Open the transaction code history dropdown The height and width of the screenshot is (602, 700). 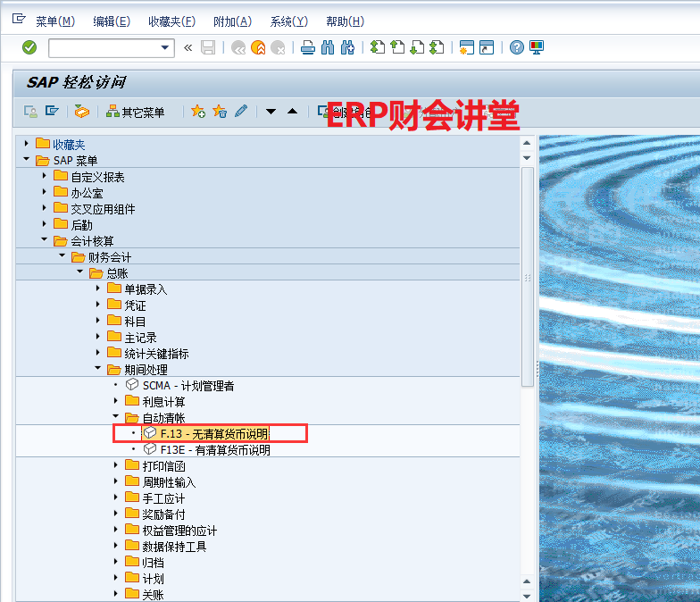coord(165,47)
